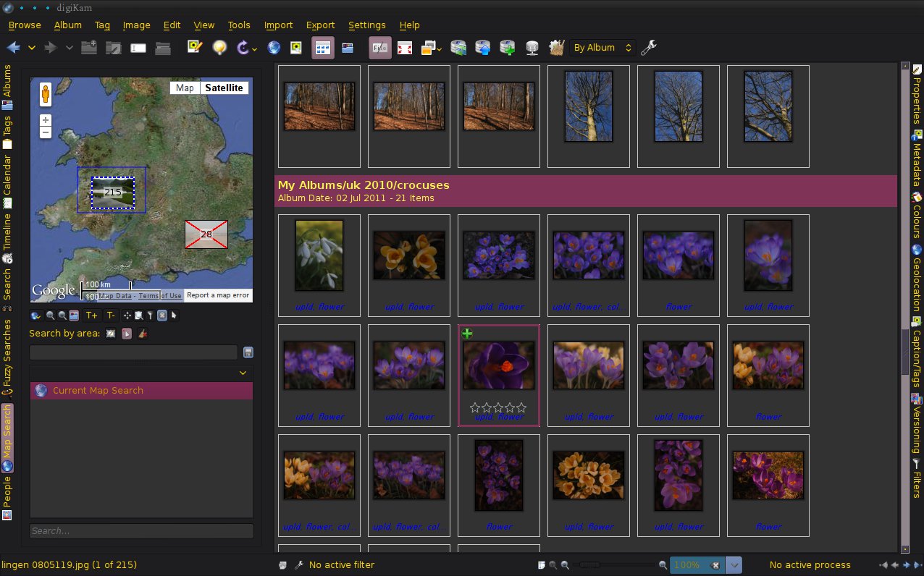Switch to the Fuzzy Searches sidebar tab
Image resolution: width=924 pixels, height=576 pixels.
point(7,357)
